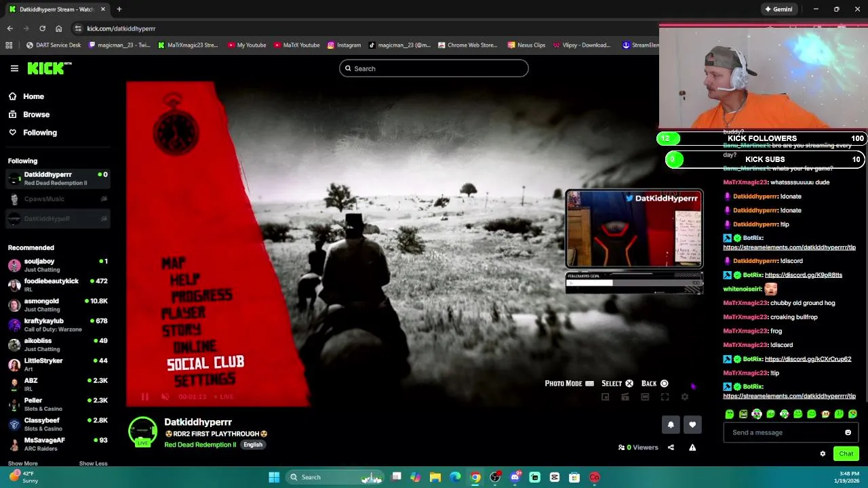Insert the first green ghost emote
Image resolution: width=868 pixels, height=488 pixels.
730,414
